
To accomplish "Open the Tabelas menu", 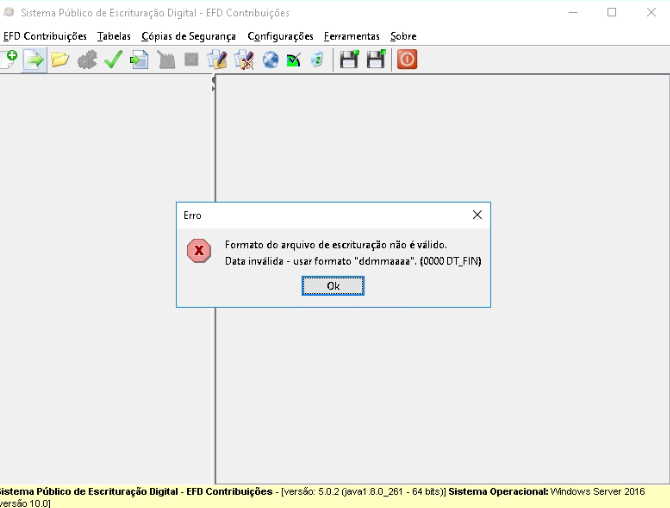I will (114, 36).
